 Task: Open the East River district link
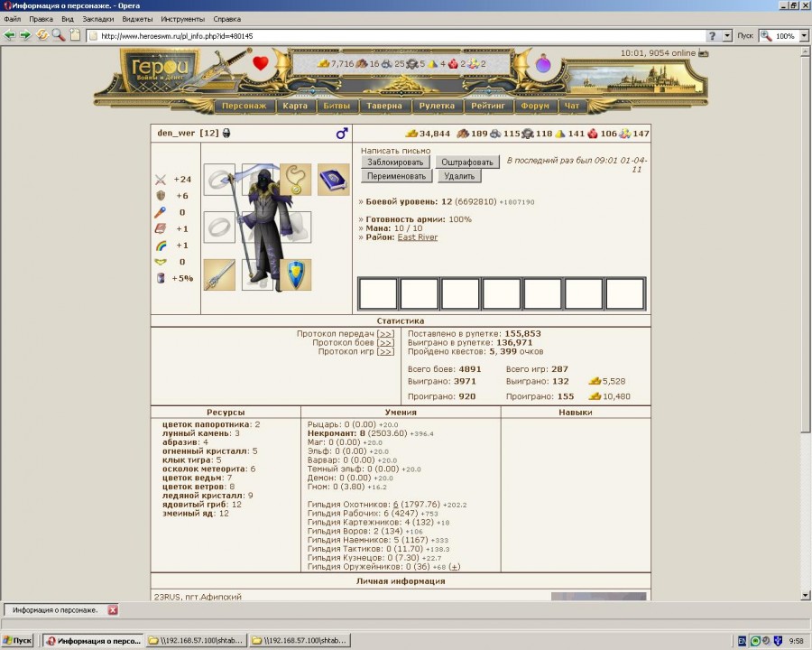coord(418,237)
